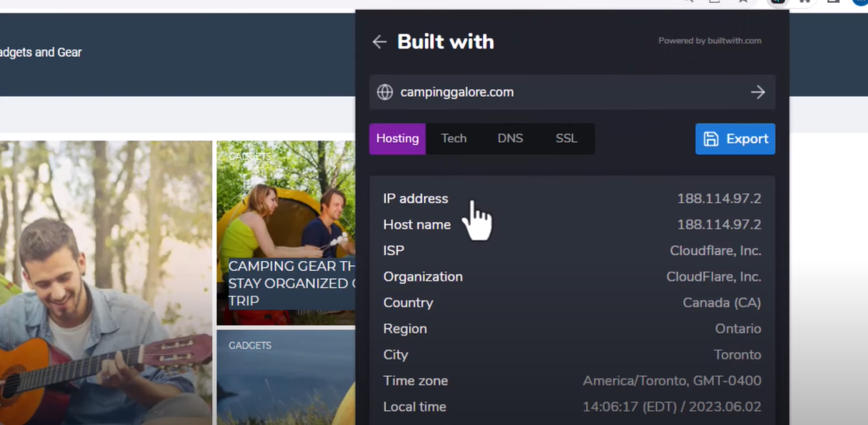Click the IP address label
The height and width of the screenshot is (425, 868).
point(416,199)
